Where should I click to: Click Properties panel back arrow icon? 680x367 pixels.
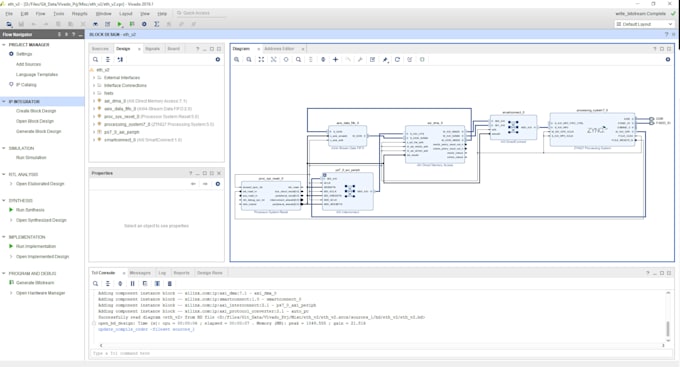click(x=193, y=184)
